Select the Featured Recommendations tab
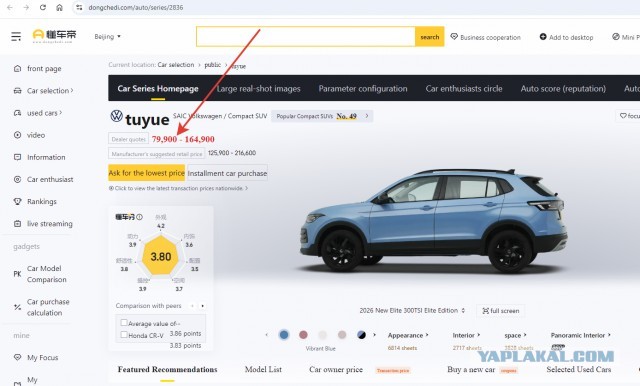 click(x=167, y=369)
